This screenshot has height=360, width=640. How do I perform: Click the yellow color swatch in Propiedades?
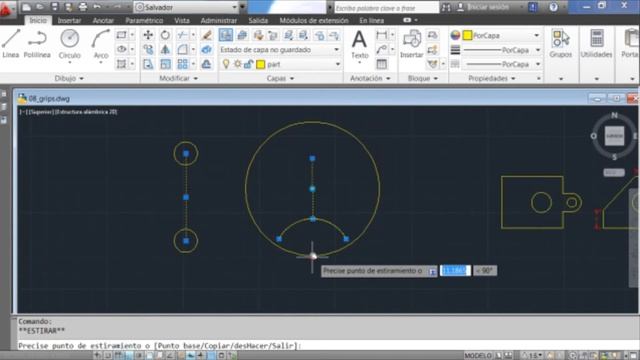[x=467, y=36]
